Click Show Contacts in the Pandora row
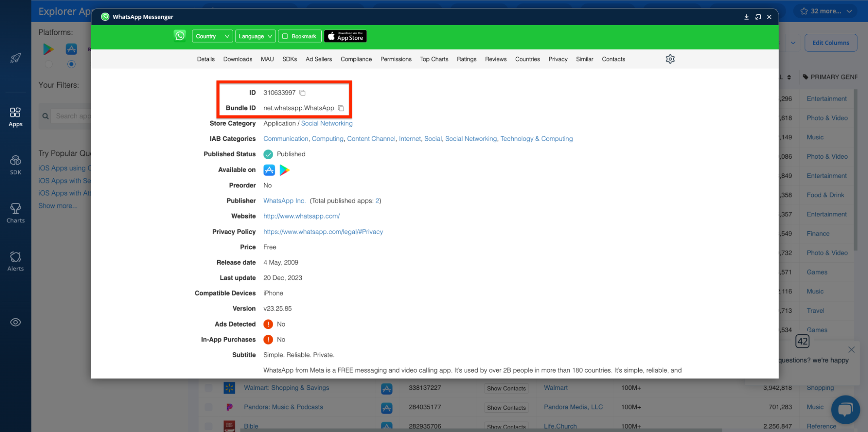 pyautogui.click(x=506, y=408)
